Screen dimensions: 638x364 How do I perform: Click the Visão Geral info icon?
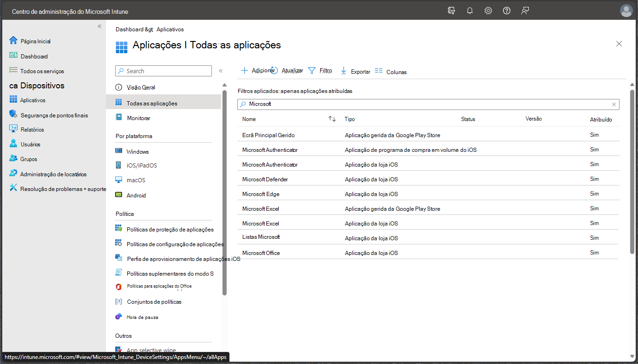coord(119,87)
